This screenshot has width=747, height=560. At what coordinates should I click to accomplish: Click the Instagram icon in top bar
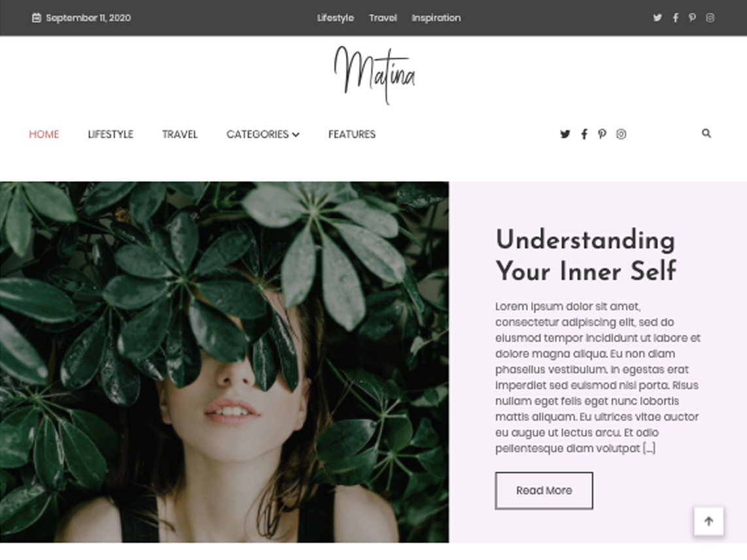pos(710,18)
